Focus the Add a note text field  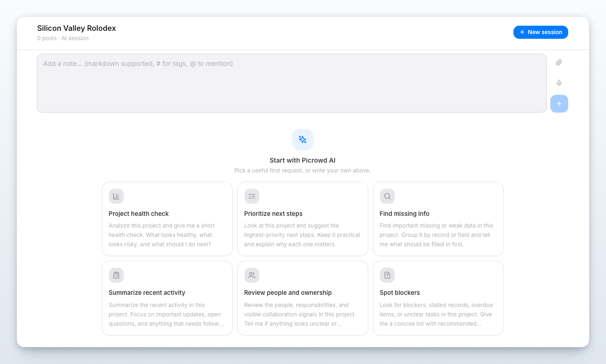click(x=292, y=83)
